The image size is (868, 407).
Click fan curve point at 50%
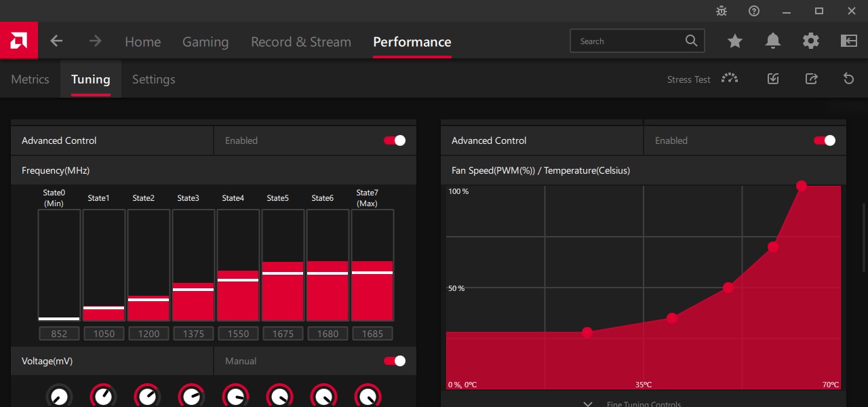(728, 288)
